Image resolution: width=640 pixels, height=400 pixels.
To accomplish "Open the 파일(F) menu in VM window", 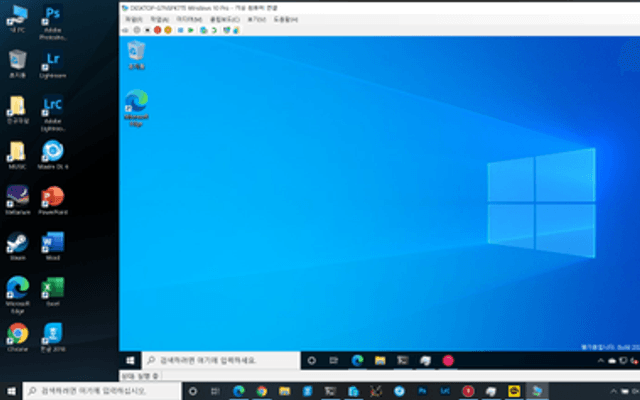I will [133, 19].
